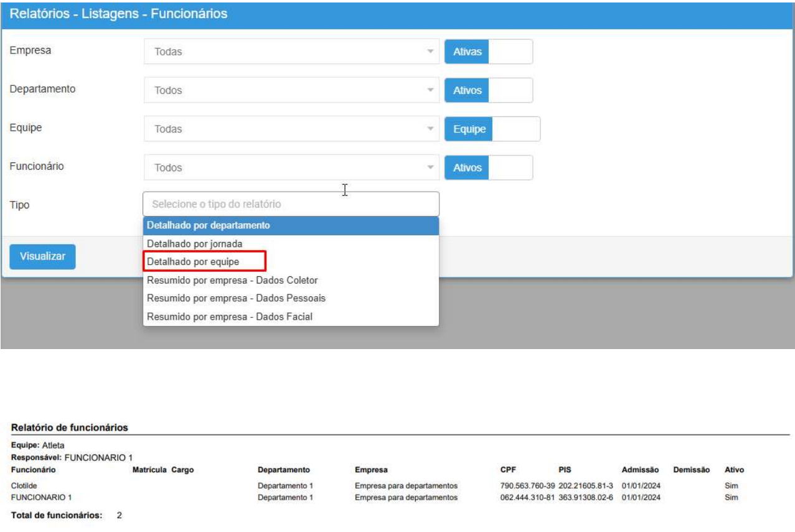Viewport: 795px width, 532px height.
Task: Toggle the Empresa Ativas switch
Action: pyautogui.click(x=488, y=52)
